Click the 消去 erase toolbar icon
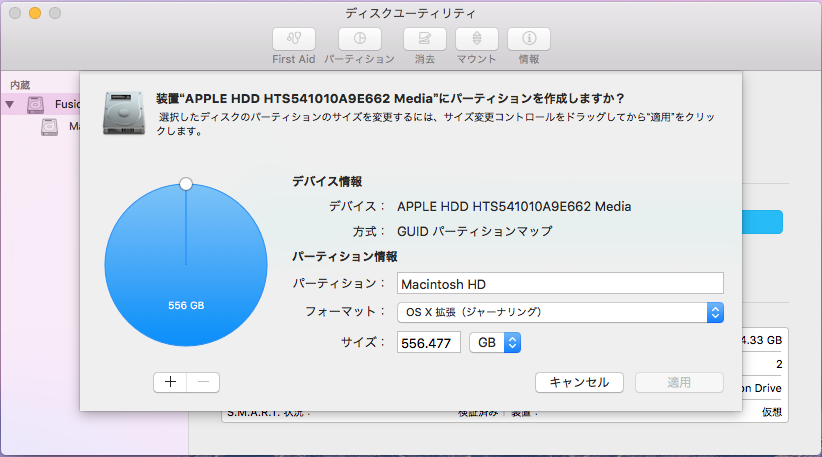 pos(425,39)
